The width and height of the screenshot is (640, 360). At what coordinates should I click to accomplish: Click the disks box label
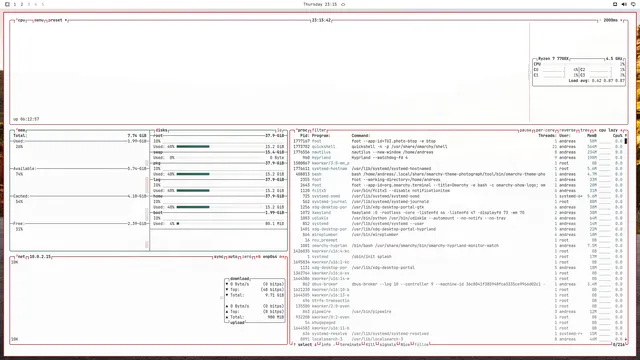click(x=162, y=130)
